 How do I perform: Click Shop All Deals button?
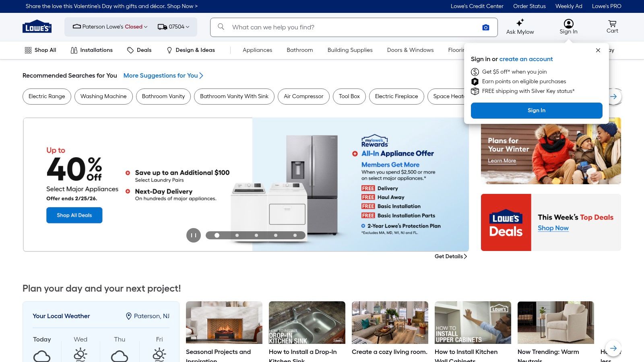pyautogui.click(x=74, y=215)
